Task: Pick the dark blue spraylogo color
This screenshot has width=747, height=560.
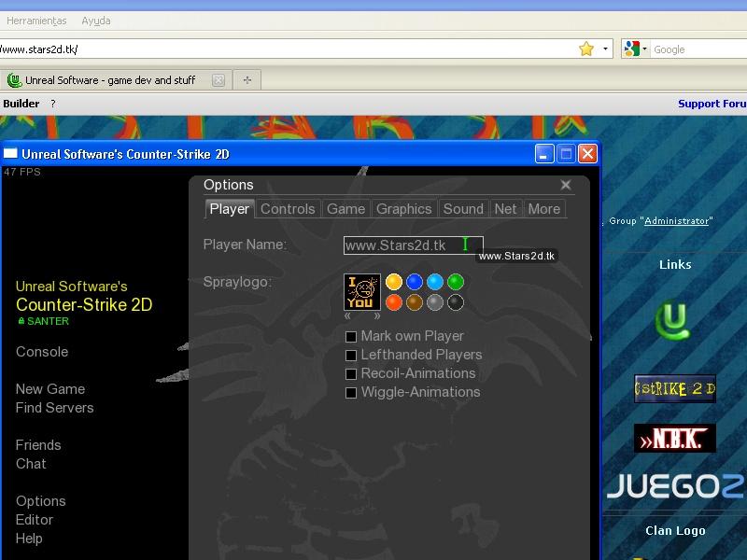Action: (x=415, y=282)
